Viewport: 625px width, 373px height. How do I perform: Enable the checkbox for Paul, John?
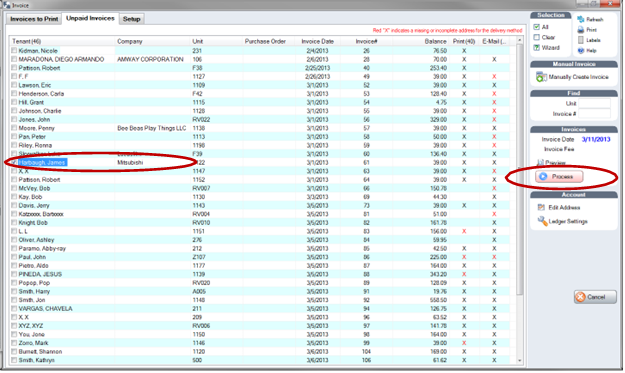click(14, 257)
